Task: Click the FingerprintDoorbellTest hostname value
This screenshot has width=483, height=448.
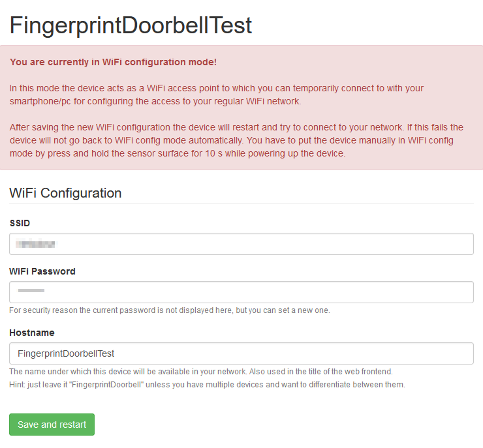Action: [66, 353]
